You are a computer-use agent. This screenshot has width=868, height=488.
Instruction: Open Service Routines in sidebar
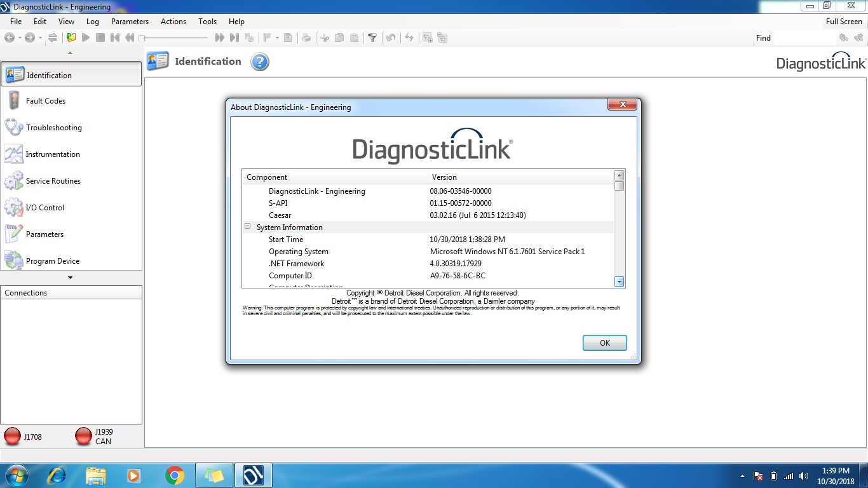(71, 180)
